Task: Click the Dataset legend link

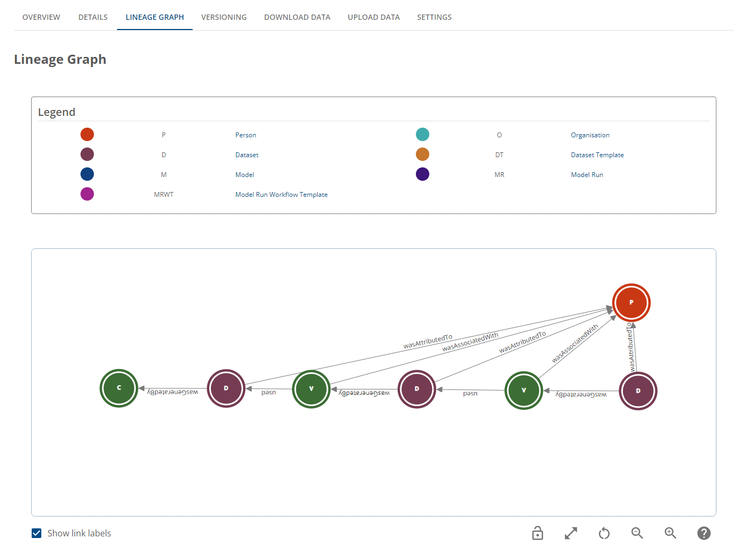Action: pos(247,155)
